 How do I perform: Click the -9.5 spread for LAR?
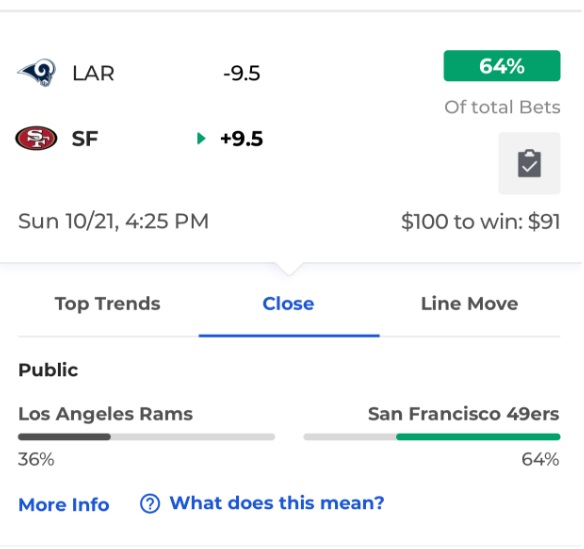(242, 73)
